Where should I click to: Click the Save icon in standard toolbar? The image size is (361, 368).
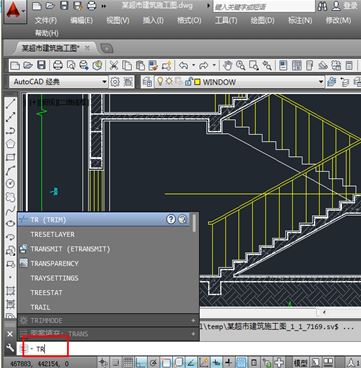tap(41, 65)
